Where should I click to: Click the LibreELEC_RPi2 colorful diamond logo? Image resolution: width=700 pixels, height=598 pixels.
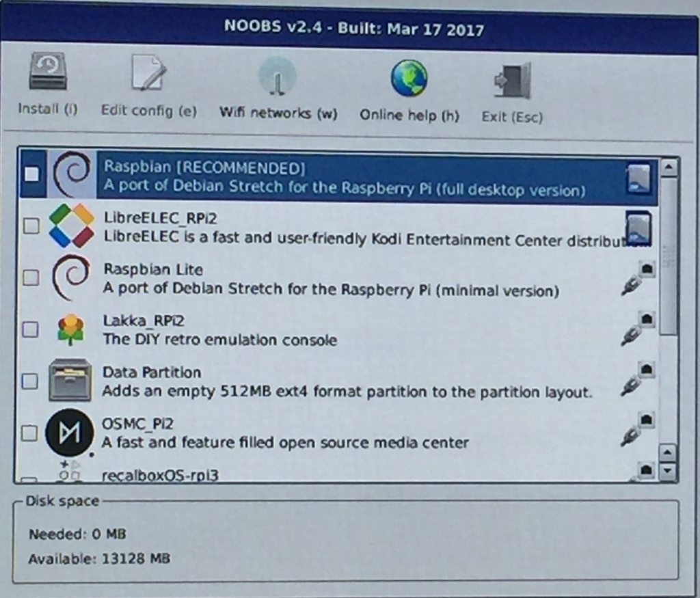[71, 226]
